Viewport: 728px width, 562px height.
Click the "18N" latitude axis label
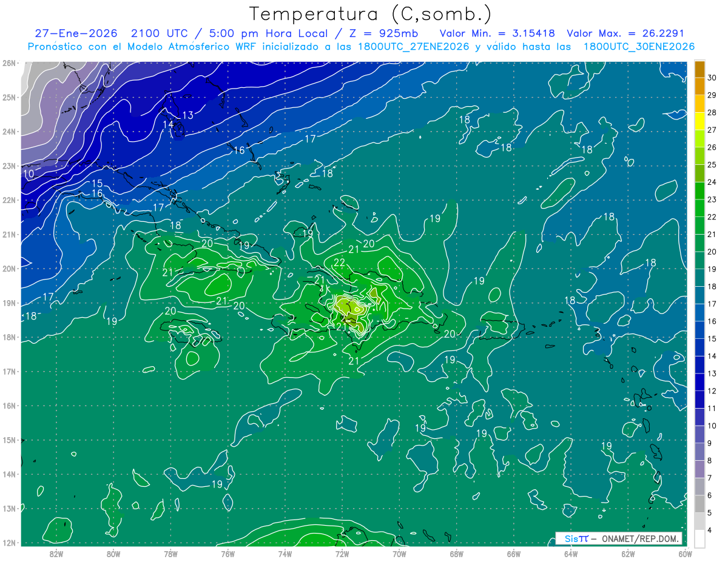click(8, 337)
